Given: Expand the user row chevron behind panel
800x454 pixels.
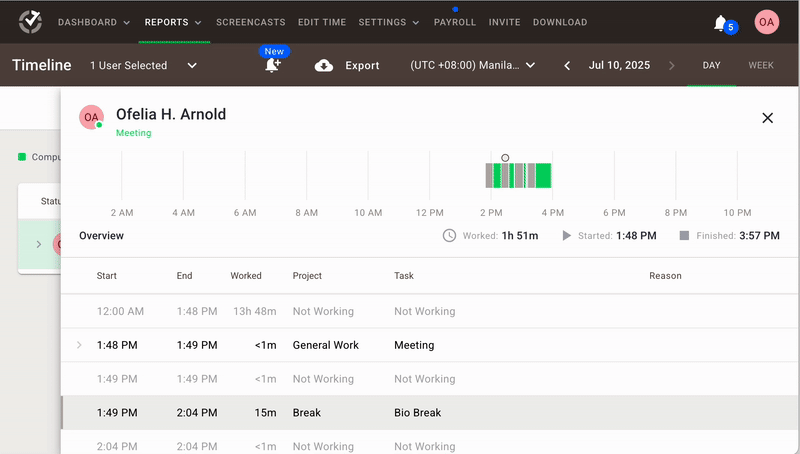Looking at the screenshot, I should (39, 244).
